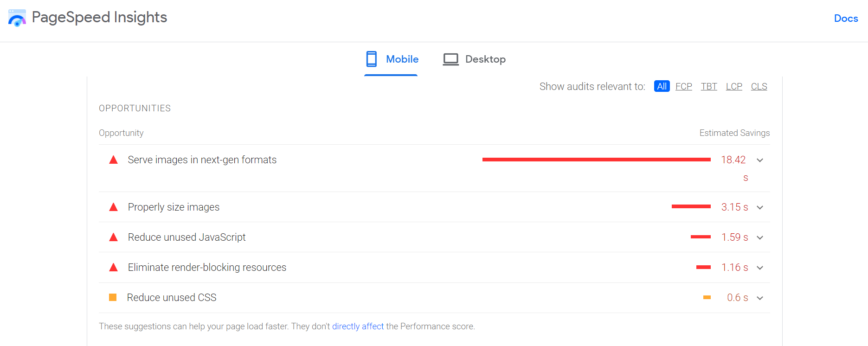Open the Docs link
868x346 pixels.
[846, 19]
